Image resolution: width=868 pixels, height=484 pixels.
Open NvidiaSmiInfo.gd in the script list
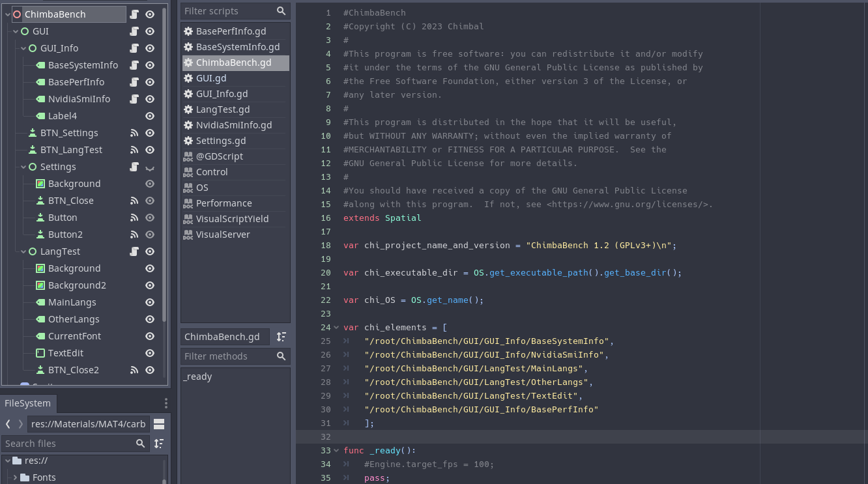click(235, 125)
